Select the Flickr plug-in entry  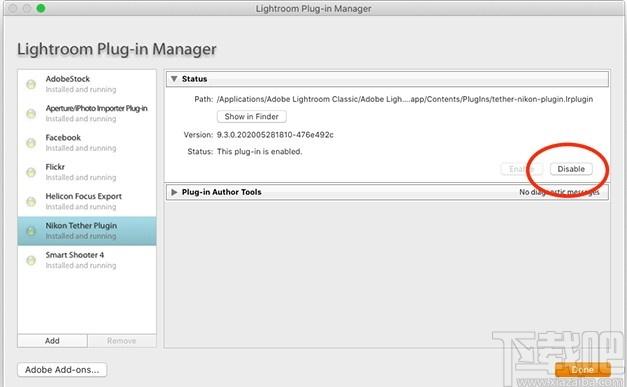tap(87, 172)
